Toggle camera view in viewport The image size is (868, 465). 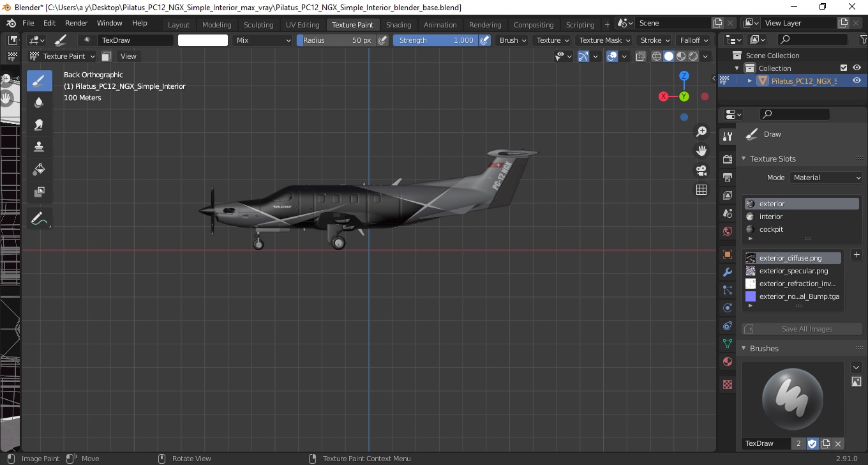click(701, 171)
